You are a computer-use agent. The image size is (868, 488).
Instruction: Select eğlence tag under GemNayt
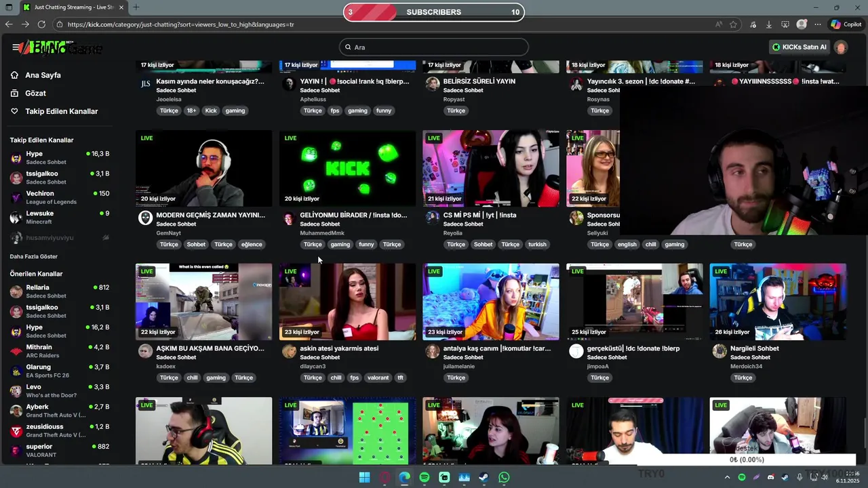pyautogui.click(x=252, y=245)
